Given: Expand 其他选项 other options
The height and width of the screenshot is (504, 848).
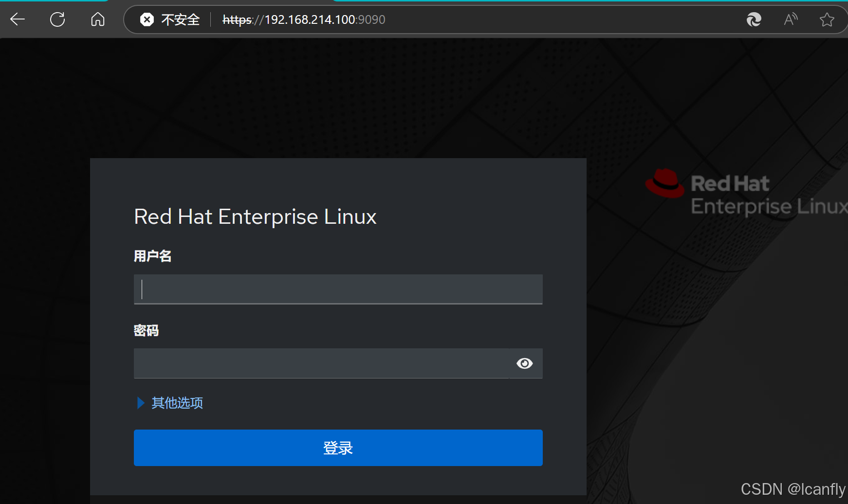Looking at the screenshot, I should point(170,403).
